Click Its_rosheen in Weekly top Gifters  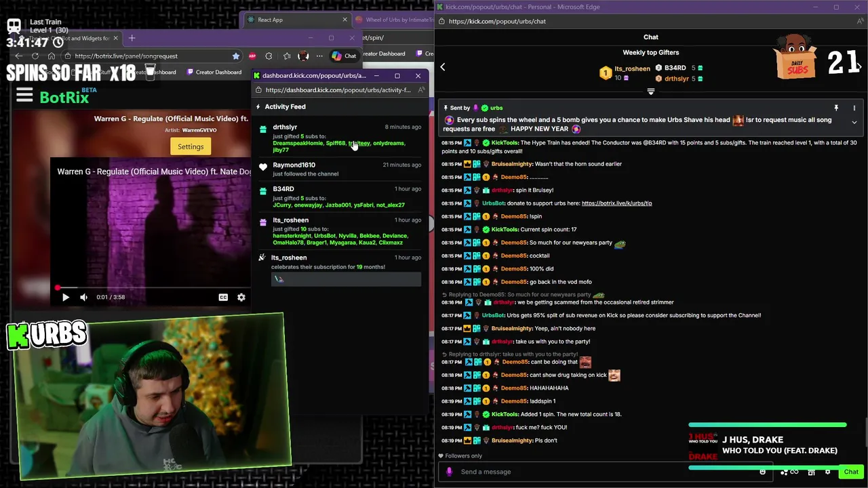632,68
